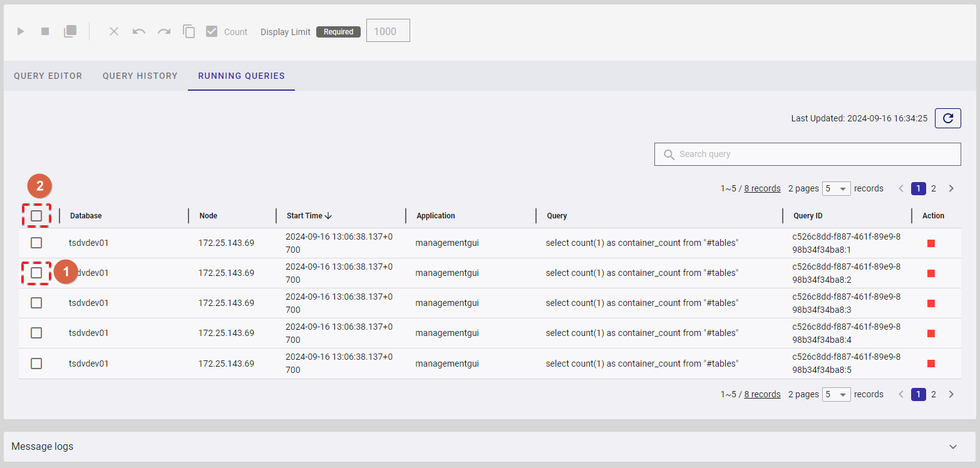This screenshot has height=468, width=980.
Task: Go to page 2 in top pagination
Action: click(x=933, y=188)
